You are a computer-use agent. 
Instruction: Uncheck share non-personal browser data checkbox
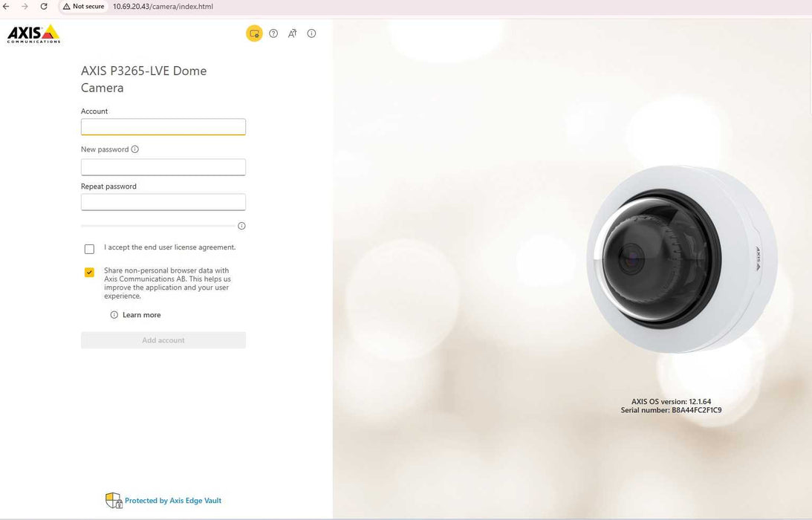[89, 273]
